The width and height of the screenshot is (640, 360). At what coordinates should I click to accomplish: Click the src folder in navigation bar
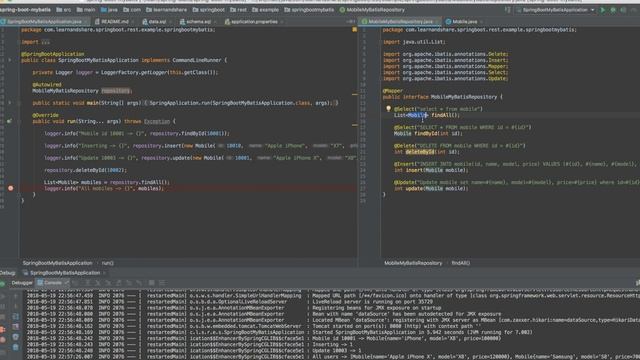coord(63,10)
